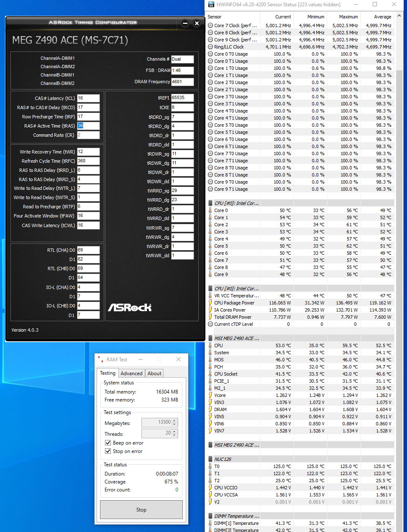Click the Current column header in HWiNFO
The height and width of the screenshot is (532, 407).
[x=276, y=17]
